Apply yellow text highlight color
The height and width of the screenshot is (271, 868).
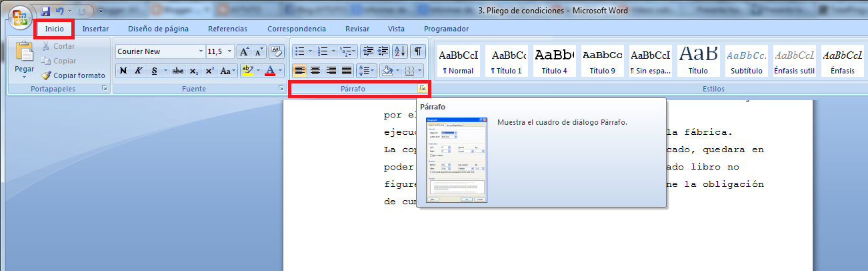247,70
